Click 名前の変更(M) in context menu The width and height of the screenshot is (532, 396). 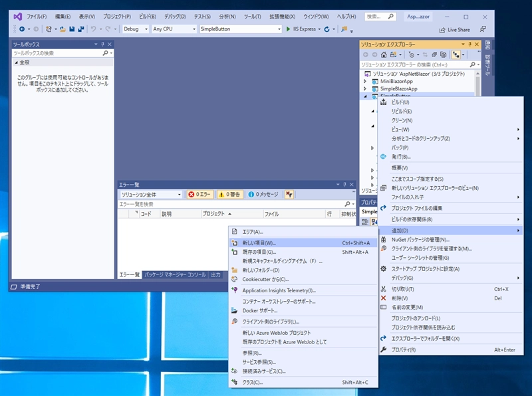[451, 307]
